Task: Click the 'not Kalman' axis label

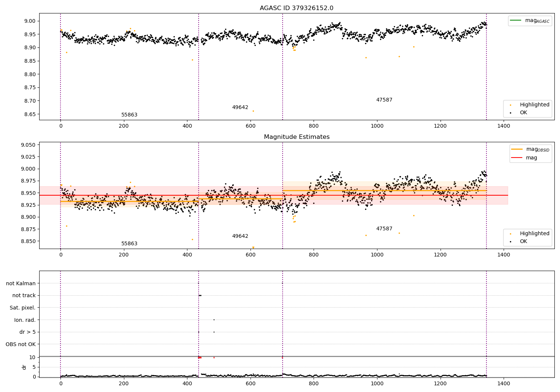Action: click(21, 284)
